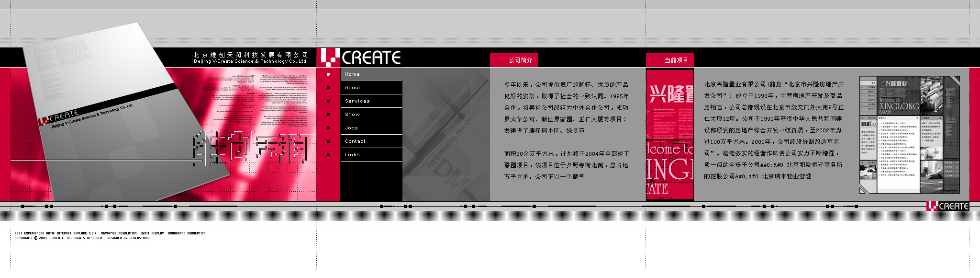
Task: Open the Xinglong website screenshot thumbnail
Action: click(910, 135)
